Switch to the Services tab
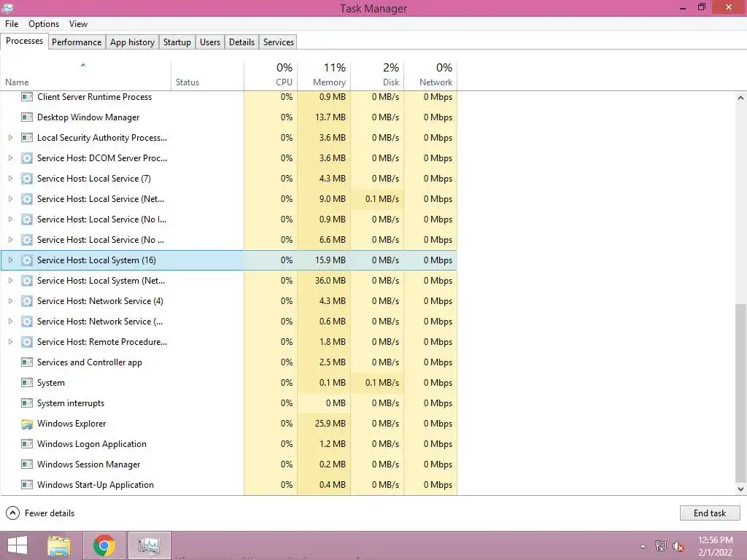The height and width of the screenshot is (560, 747). pos(278,42)
